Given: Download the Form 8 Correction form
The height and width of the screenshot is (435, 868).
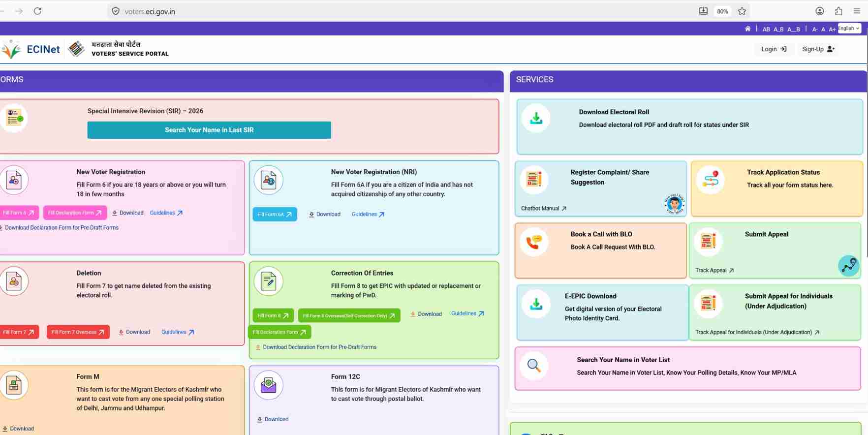Looking at the screenshot, I should (426, 314).
